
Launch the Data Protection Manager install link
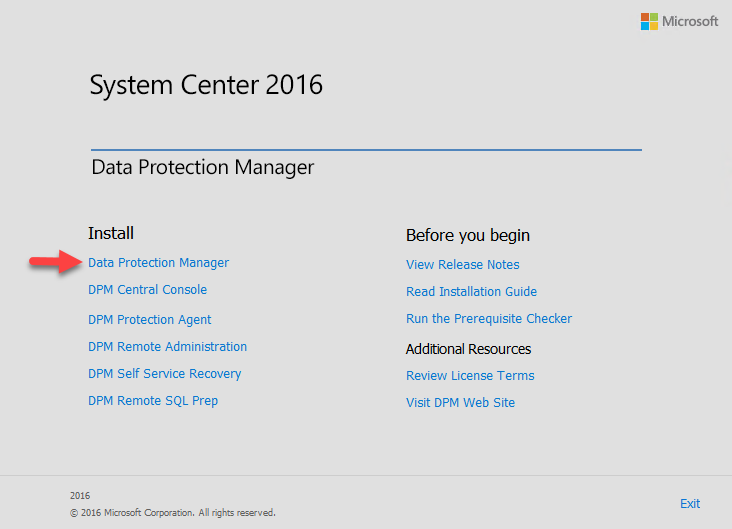pos(158,263)
